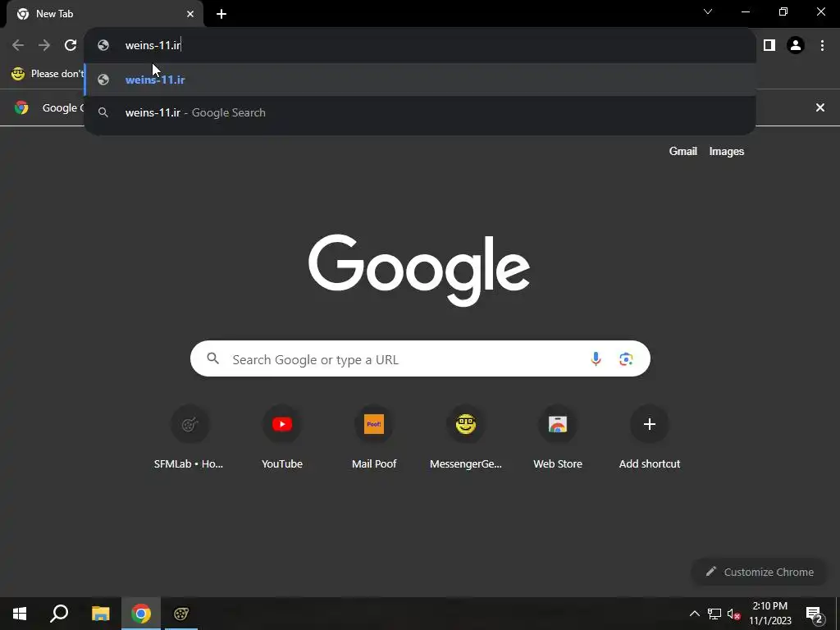
Task: Click the Add shortcut tile
Action: [650, 437]
